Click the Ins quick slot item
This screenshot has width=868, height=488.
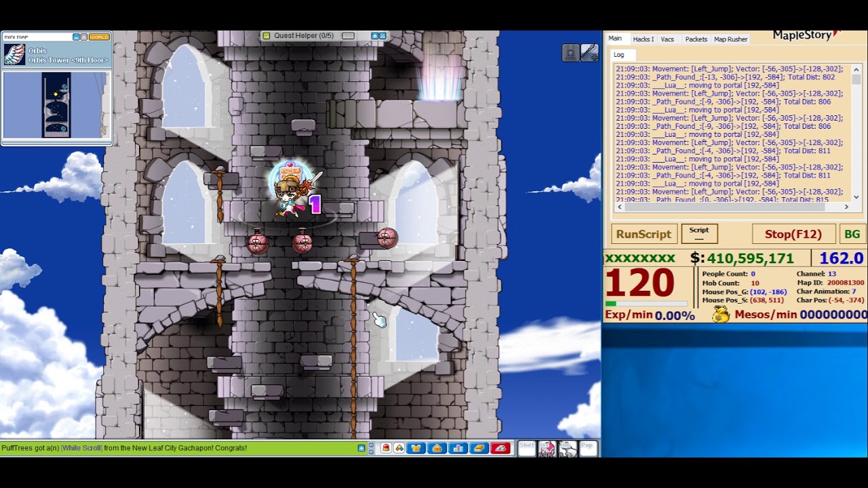547,448
